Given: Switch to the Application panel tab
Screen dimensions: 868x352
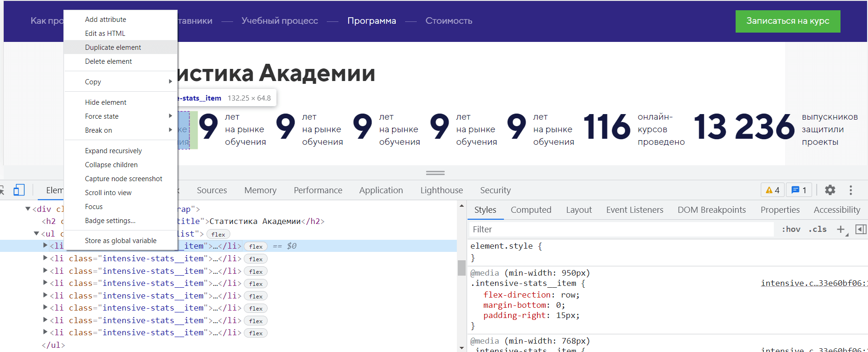Looking at the screenshot, I should 381,190.
